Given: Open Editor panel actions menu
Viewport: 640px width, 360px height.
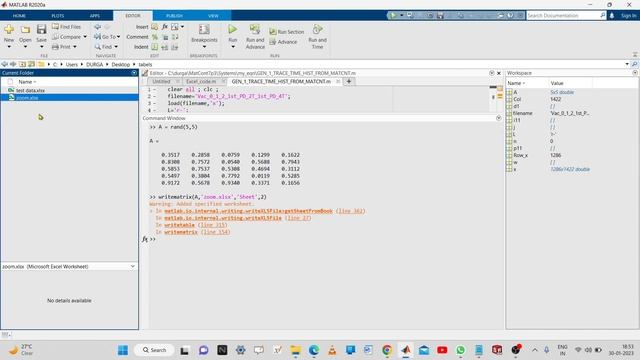Looking at the screenshot, I should point(491,73).
